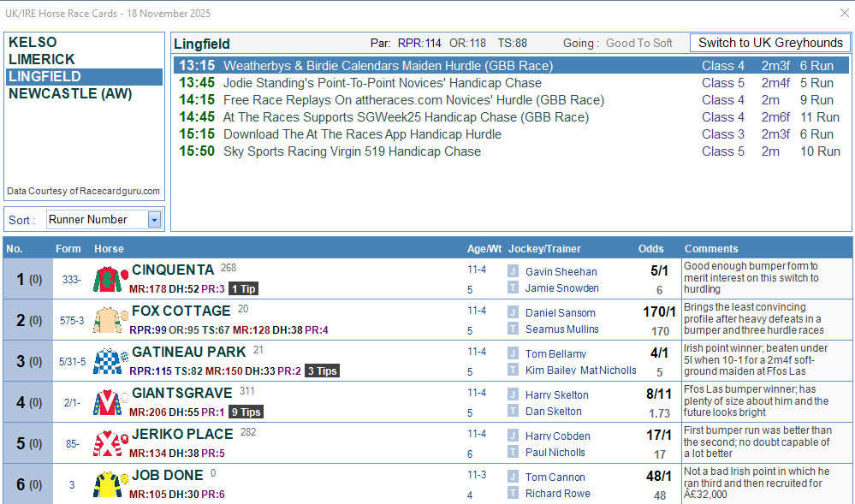
Task: Click the JERIKO PLACE horse name
Action: 182,434
